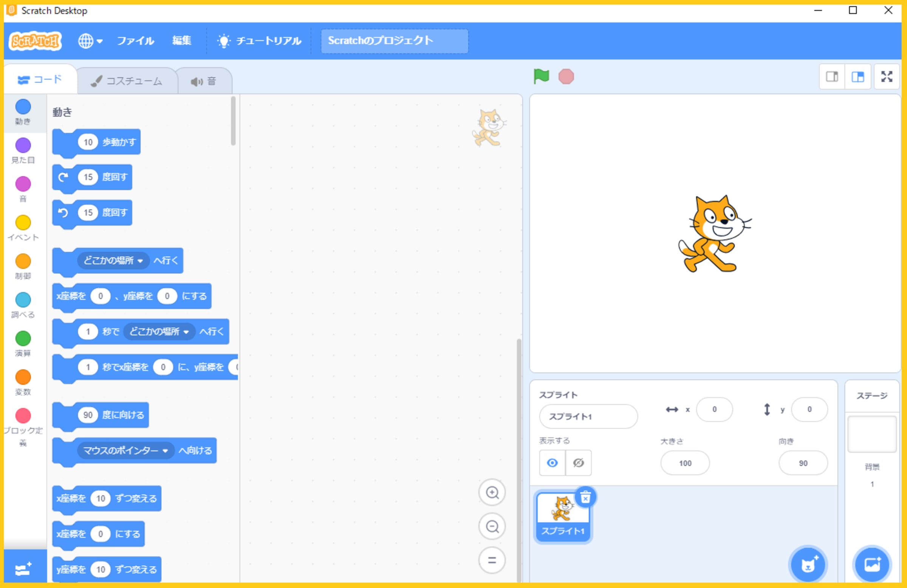
Task: Expand マウスのポインター dropdown in へ向ける block
Action: 165,451
